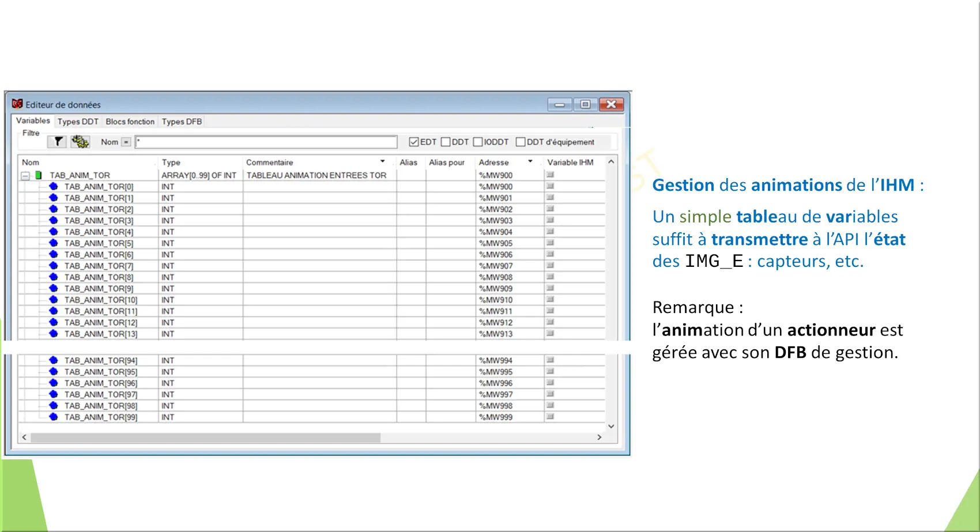Click the blue icon of TAB_ANIM_TOR[97]
This screenshot has height=532, width=980.
pyautogui.click(x=54, y=394)
